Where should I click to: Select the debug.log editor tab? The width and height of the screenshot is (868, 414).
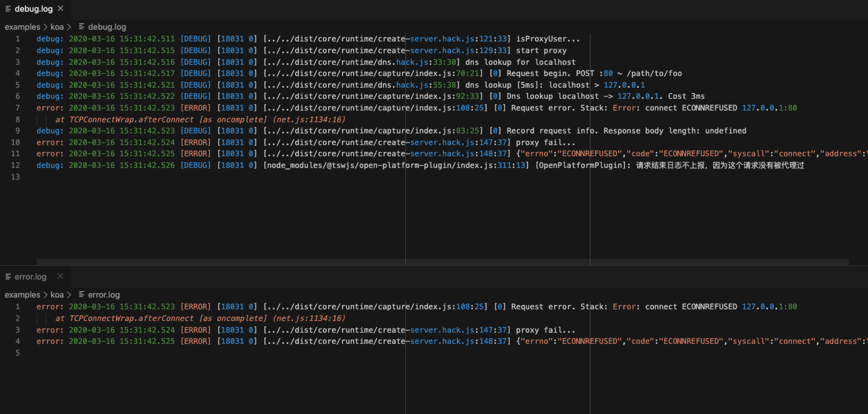click(x=33, y=9)
